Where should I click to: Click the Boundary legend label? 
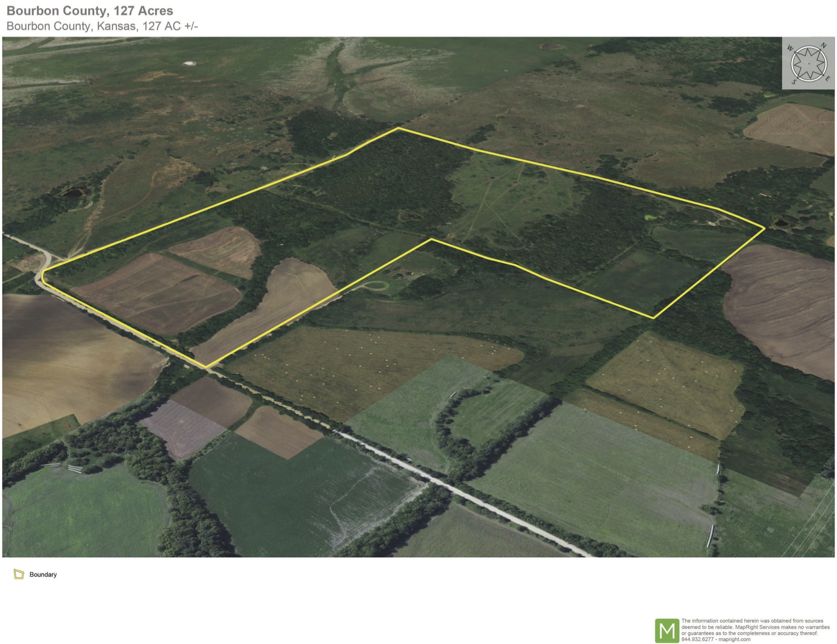43,575
